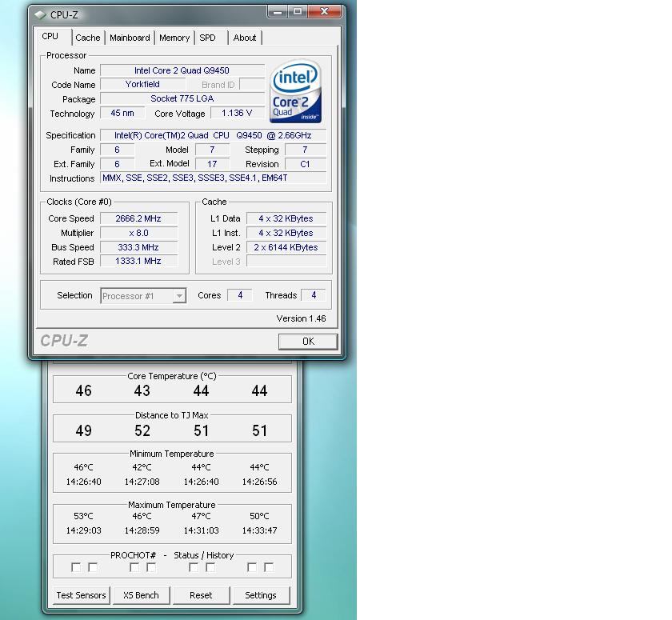Switch to the Memory tab
Image resolution: width=672 pixels, height=620 pixels.
pyautogui.click(x=174, y=38)
